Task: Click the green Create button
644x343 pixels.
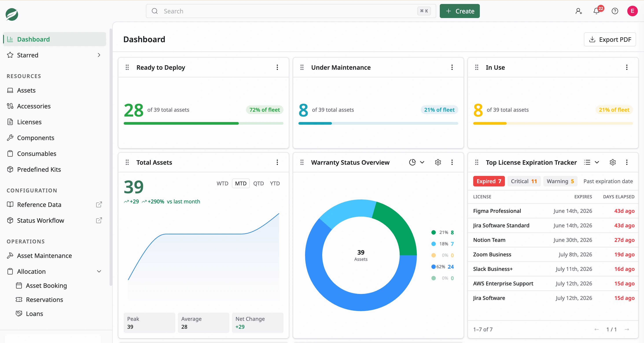Action: [x=460, y=11]
